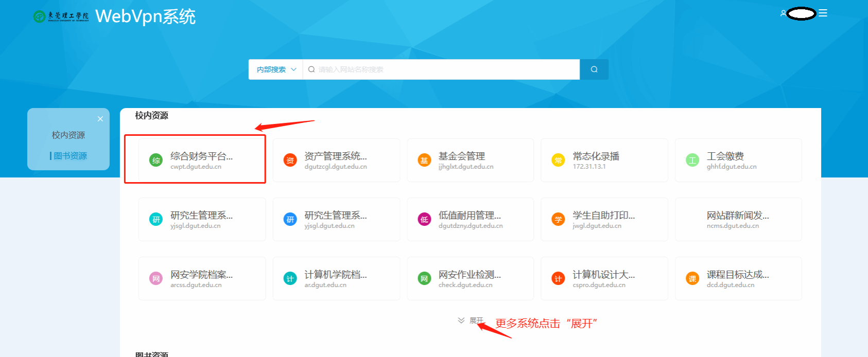
Task: Click the red 资 icon for 资产管理系统
Action: coord(290,160)
